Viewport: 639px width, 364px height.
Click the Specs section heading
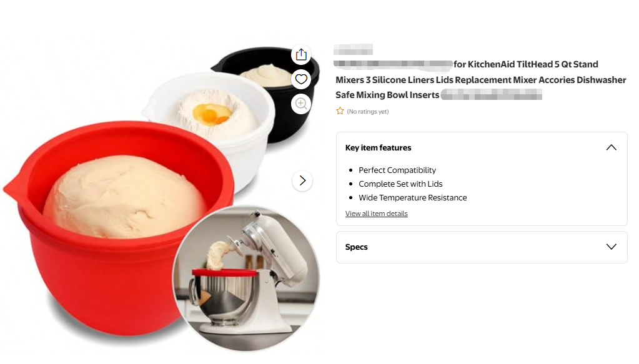point(356,247)
